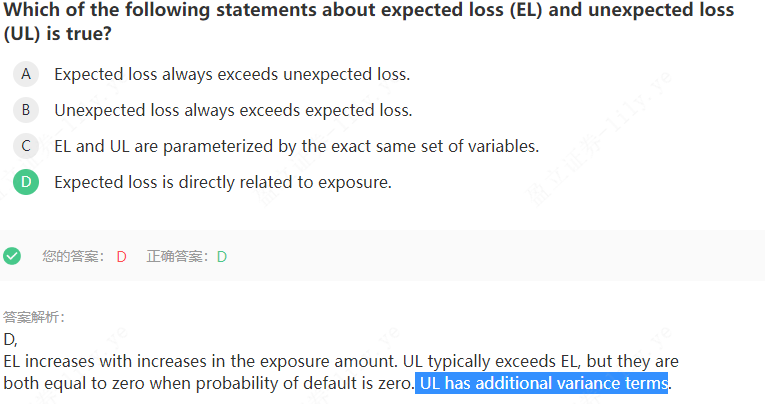Click the green D after 正确答案
The width and height of the screenshot is (765, 404).
(222, 256)
